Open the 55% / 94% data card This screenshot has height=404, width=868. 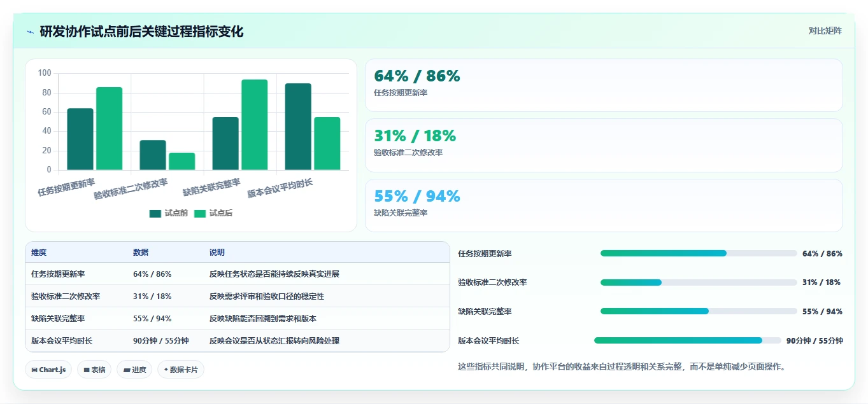[604, 205]
